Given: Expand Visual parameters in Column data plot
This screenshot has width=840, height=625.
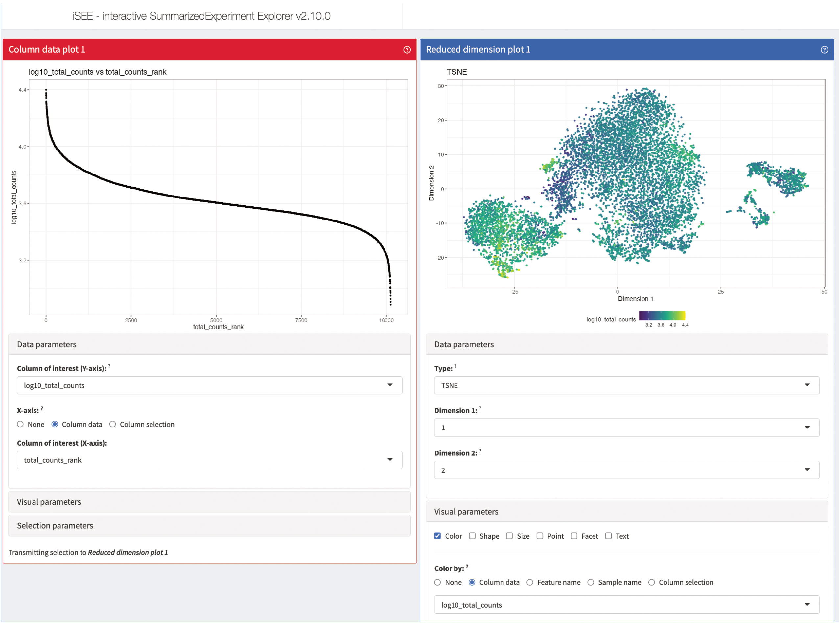Looking at the screenshot, I should click(x=210, y=502).
